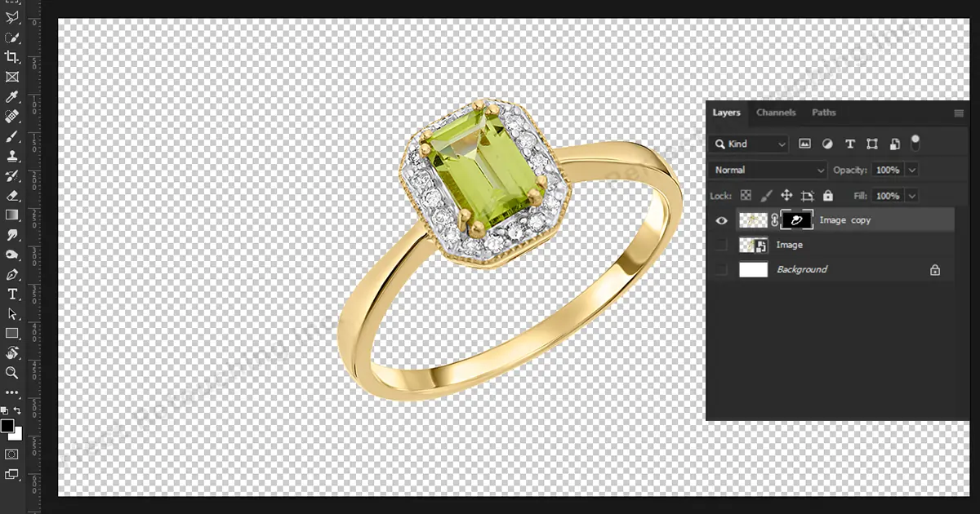
Task: Open the blend mode dropdown showing Normal
Action: coord(768,170)
